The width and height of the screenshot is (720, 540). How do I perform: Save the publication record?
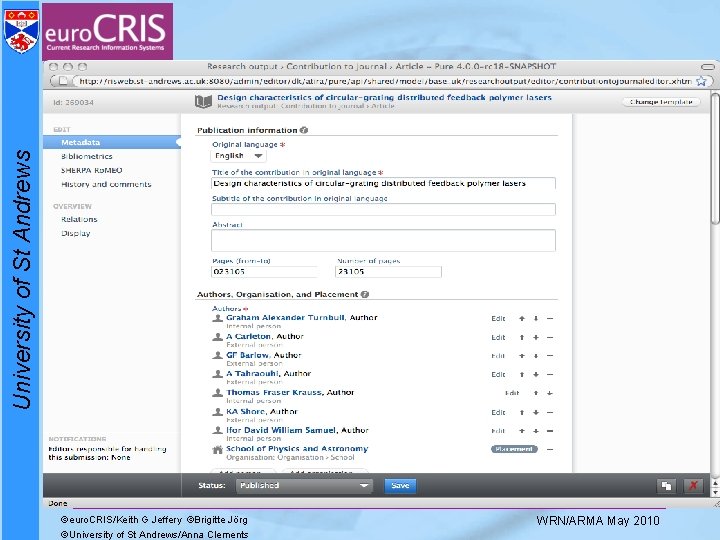[400, 485]
